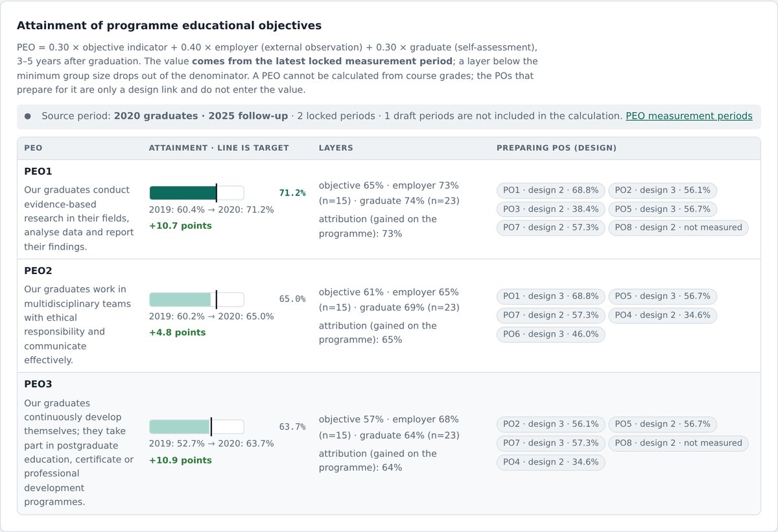Click the PEO1 description about evidence-based research
This screenshot has height=532, width=778.
pos(78,218)
